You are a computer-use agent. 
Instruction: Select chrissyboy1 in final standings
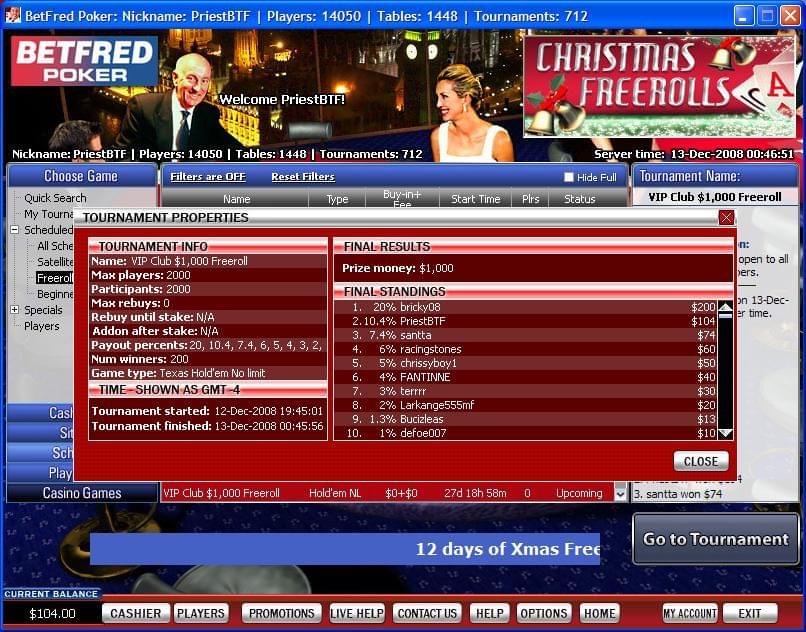point(525,363)
